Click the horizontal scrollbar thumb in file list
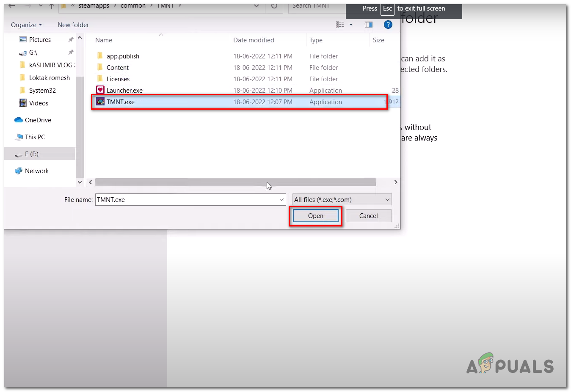Screen dimensions: 571x392 235,182
